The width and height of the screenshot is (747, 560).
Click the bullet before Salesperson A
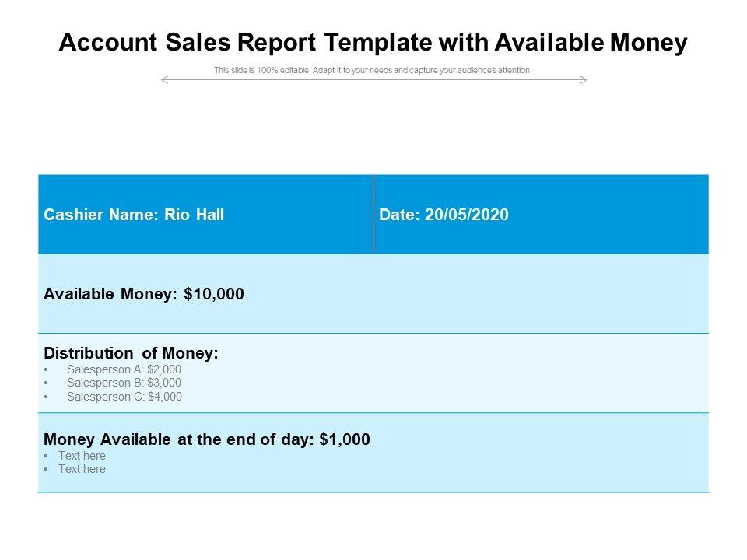pyautogui.click(x=47, y=370)
